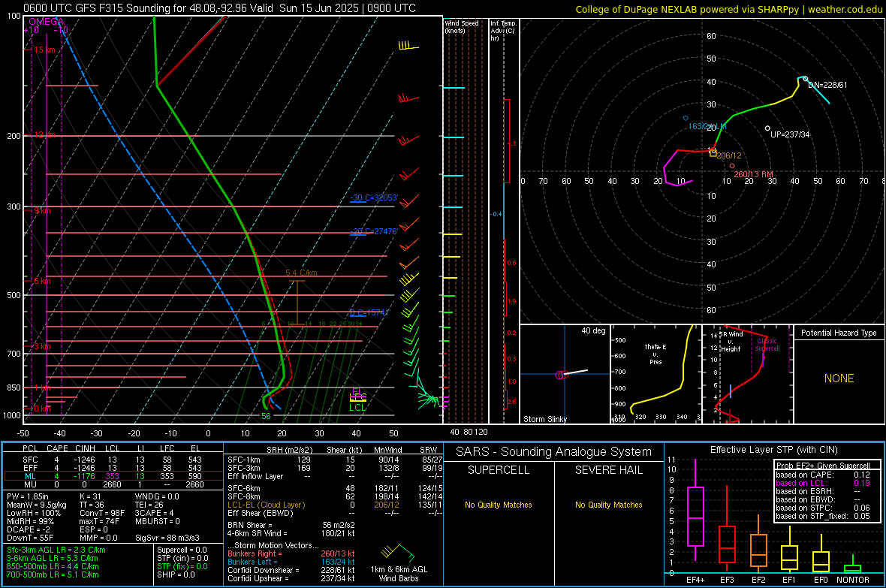This screenshot has width=886, height=588.
Task: Select the highlighted ML parcel row label
Action: [30, 476]
